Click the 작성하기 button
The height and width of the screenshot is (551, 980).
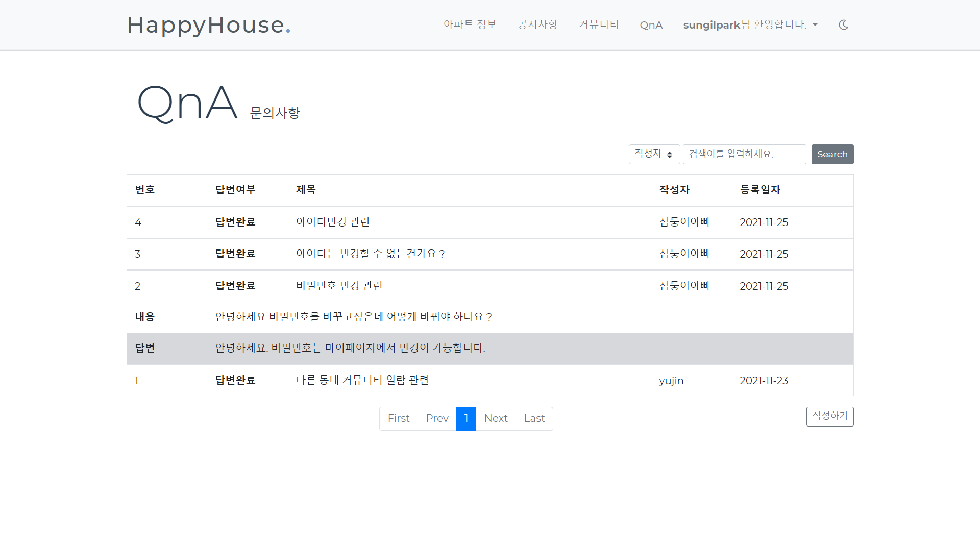point(829,416)
